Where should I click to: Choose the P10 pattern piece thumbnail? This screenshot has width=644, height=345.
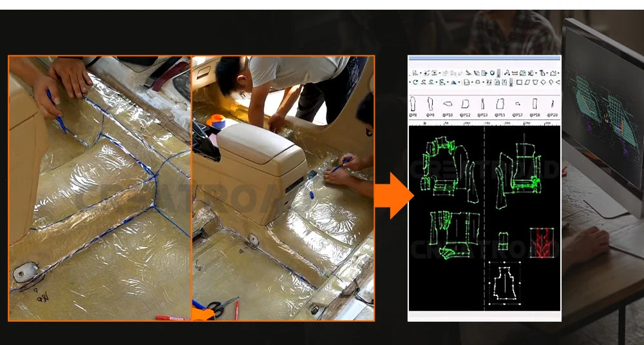point(448,104)
